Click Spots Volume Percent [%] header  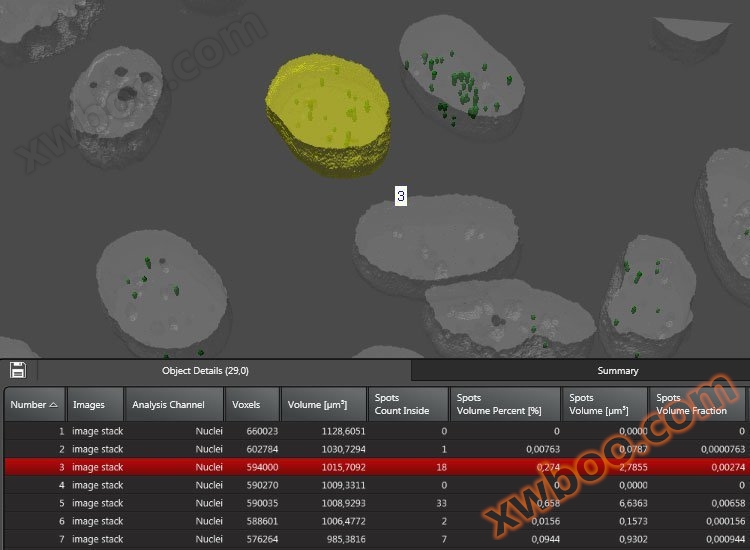(504, 405)
